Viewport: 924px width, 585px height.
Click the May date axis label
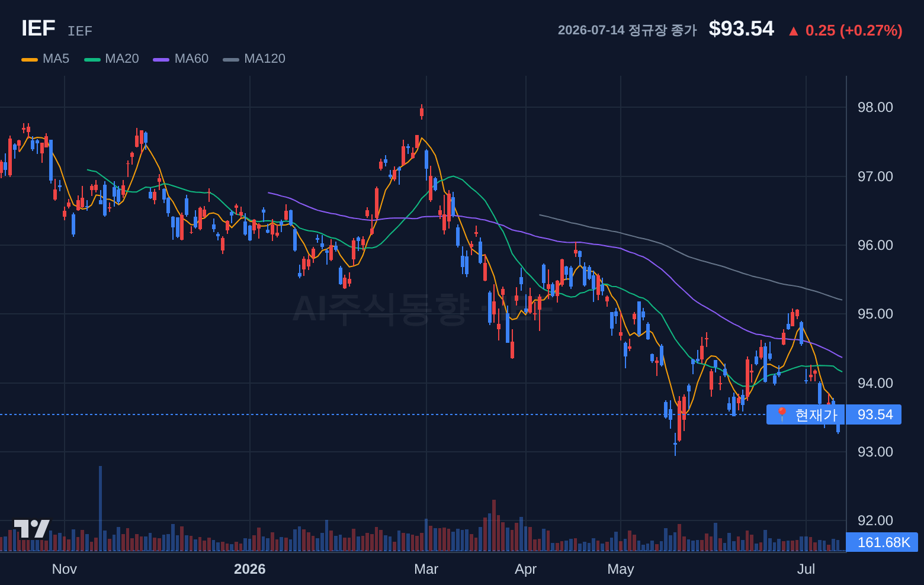coord(621,569)
